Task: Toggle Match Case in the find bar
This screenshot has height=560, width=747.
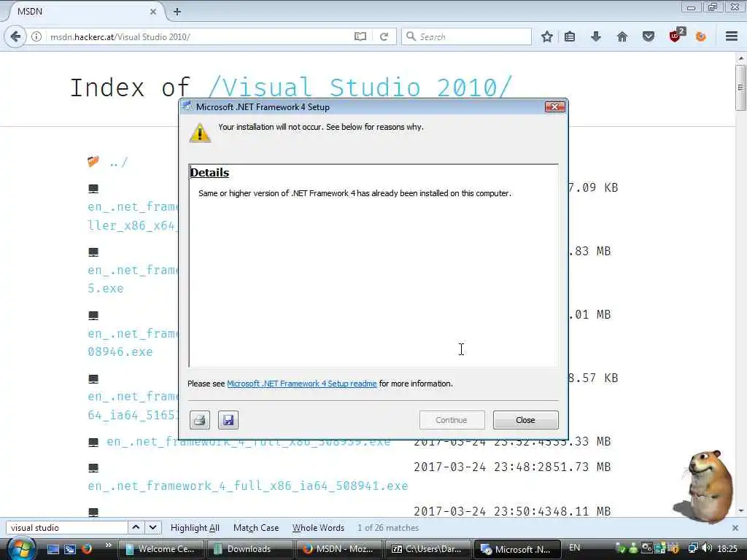Action: click(x=256, y=528)
